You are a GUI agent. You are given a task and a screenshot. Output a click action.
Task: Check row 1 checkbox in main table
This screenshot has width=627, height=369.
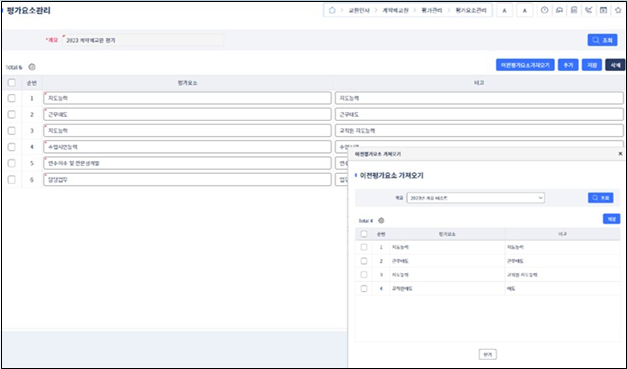[x=12, y=98]
